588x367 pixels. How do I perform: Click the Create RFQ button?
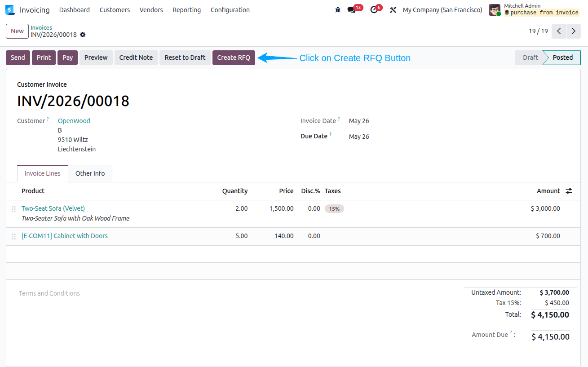tap(234, 57)
